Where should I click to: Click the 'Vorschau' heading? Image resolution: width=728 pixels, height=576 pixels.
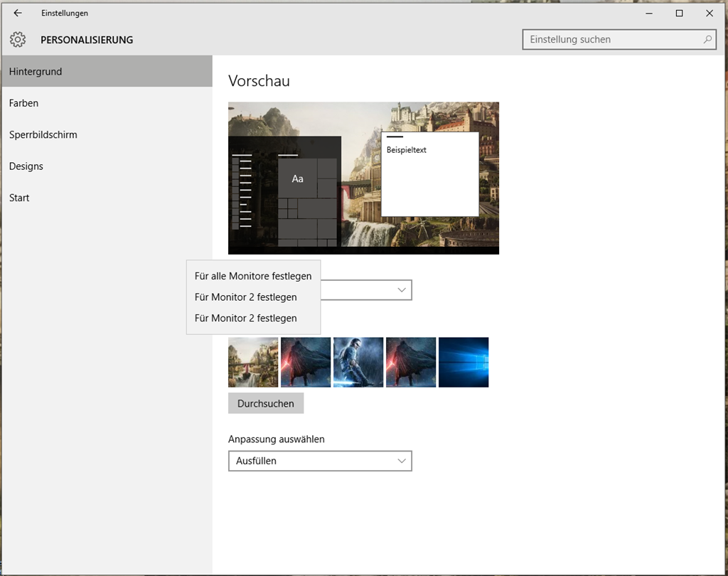pos(259,81)
